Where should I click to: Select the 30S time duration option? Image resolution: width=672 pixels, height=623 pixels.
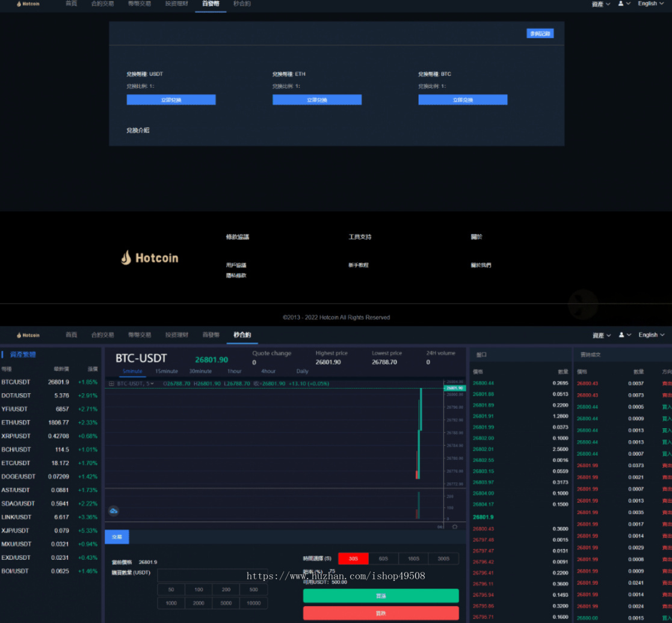pos(353,558)
